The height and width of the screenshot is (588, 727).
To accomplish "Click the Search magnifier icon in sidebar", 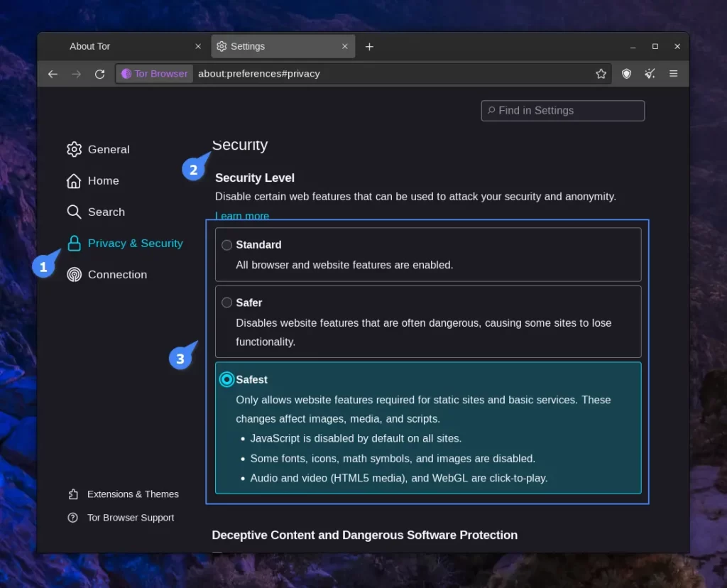I will tap(74, 212).
